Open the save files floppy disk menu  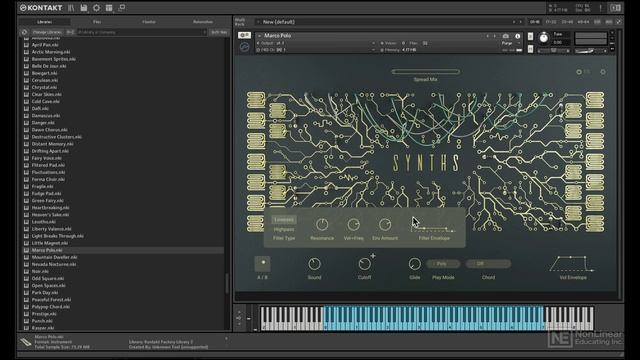84,8
